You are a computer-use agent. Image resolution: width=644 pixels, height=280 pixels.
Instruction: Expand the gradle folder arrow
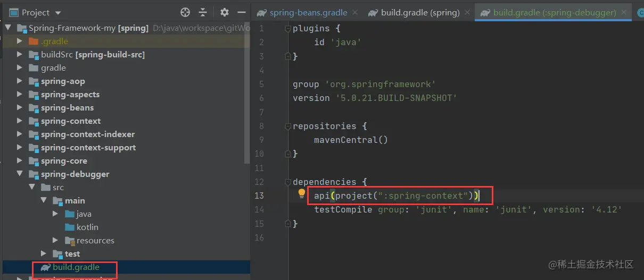[20, 67]
